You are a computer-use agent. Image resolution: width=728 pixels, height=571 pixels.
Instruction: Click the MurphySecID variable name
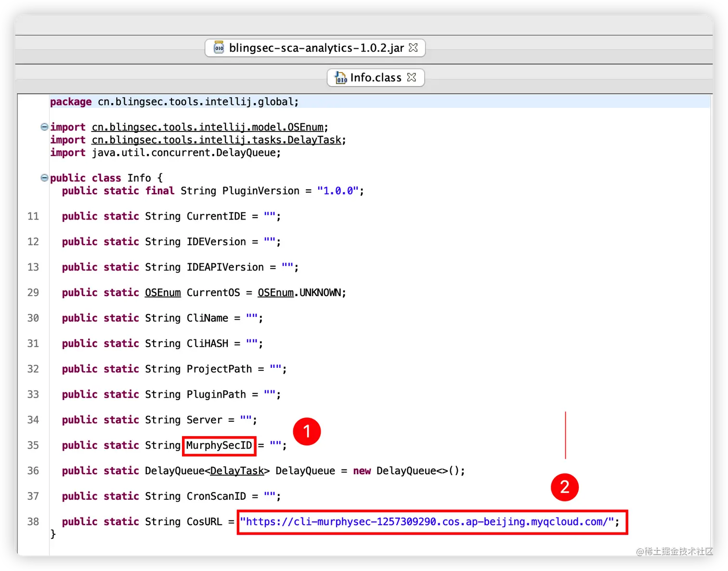point(219,445)
